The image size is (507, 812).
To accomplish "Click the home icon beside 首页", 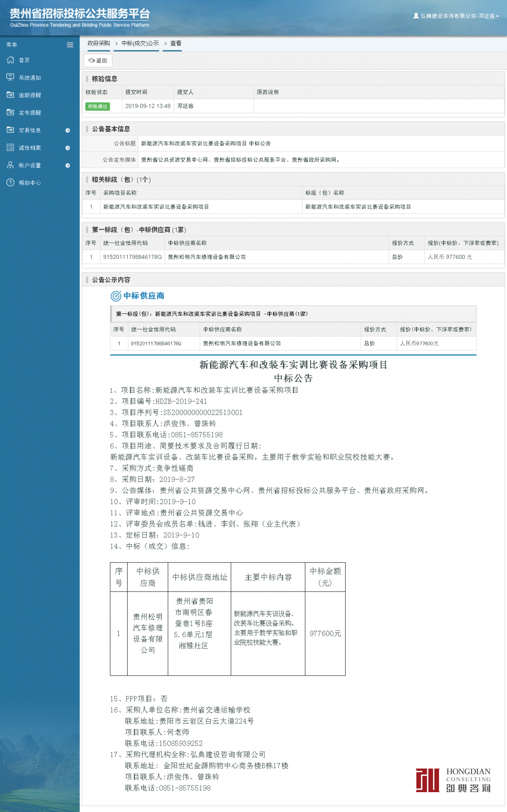I will click(x=11, y=60).
